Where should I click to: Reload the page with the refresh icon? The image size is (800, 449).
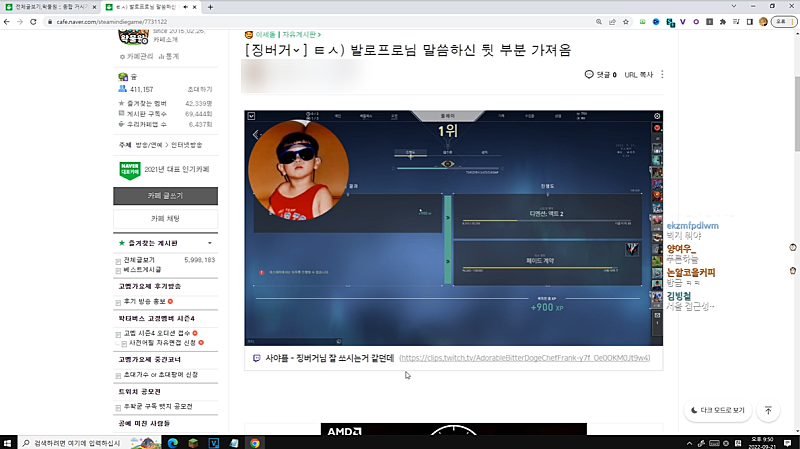point(33,22)
